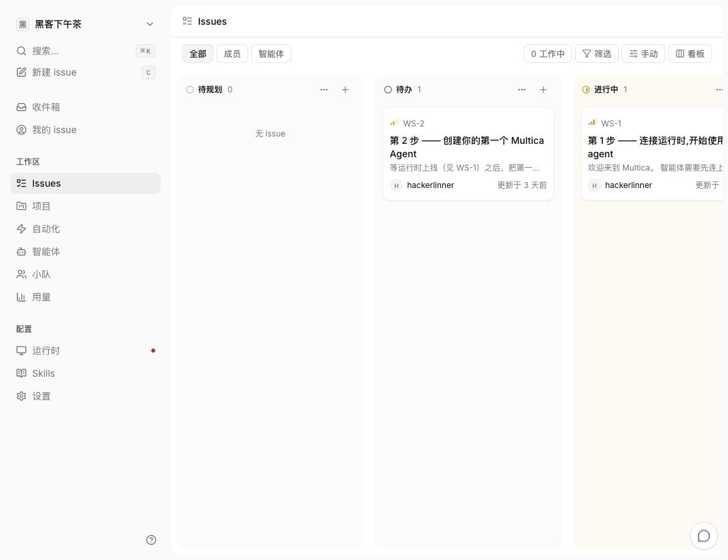The height and width of the screenshot is (560, 728).
Task: Click the inbox tray icon
Action: (21, 107)
